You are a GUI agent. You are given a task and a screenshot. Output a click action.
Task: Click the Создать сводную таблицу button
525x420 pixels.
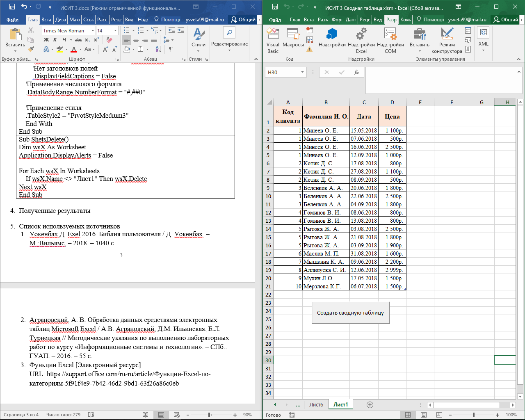(350, 313)
